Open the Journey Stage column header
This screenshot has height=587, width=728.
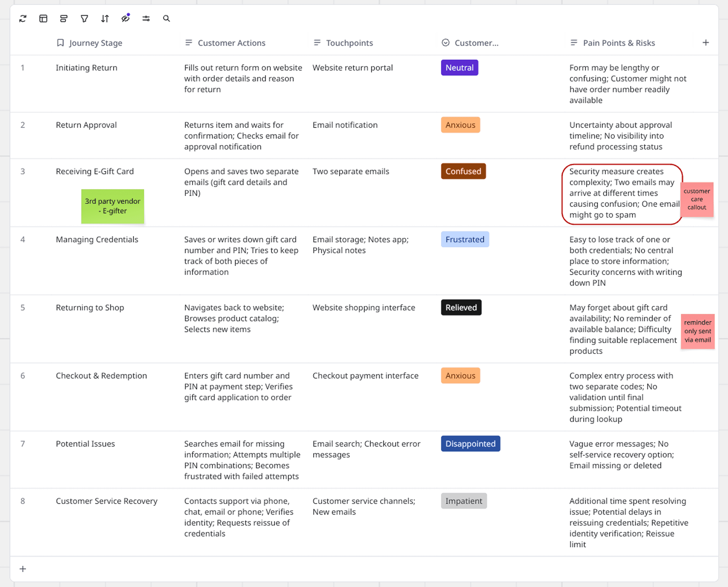[95, 43]
